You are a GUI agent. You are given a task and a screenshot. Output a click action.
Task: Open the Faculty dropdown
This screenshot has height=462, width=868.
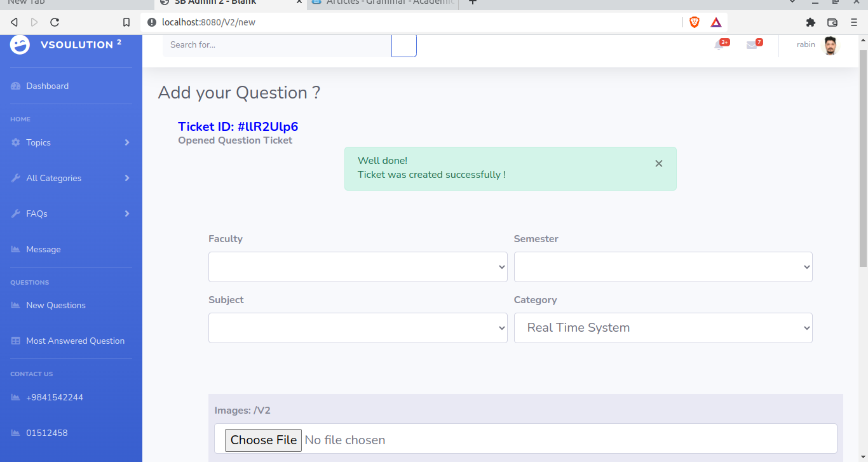coord(358,267)
